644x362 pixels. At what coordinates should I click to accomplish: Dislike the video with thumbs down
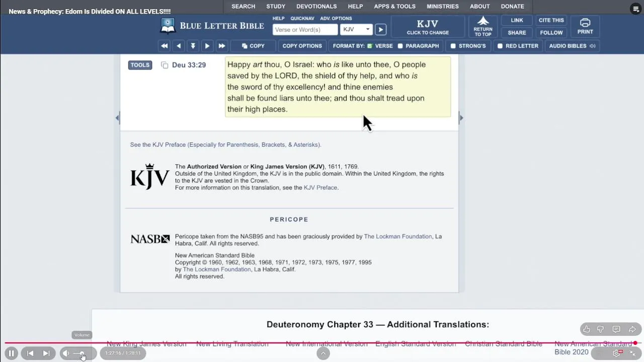[x=600, y=329]
